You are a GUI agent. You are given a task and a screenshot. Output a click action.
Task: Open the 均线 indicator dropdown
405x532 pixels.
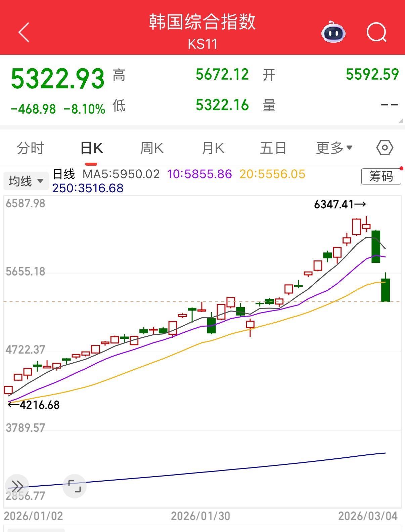[x=26, y=181]
